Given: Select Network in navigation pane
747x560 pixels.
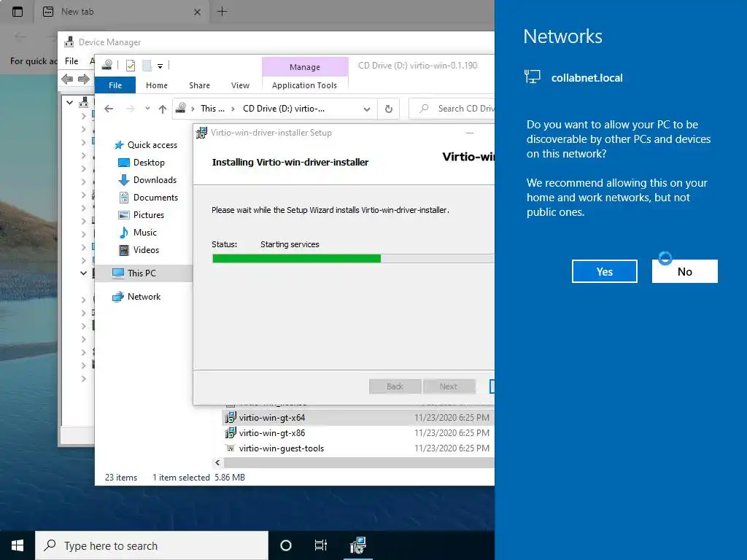Looking at the screenshot, I should pyautogui.click(x=144, y=297).
